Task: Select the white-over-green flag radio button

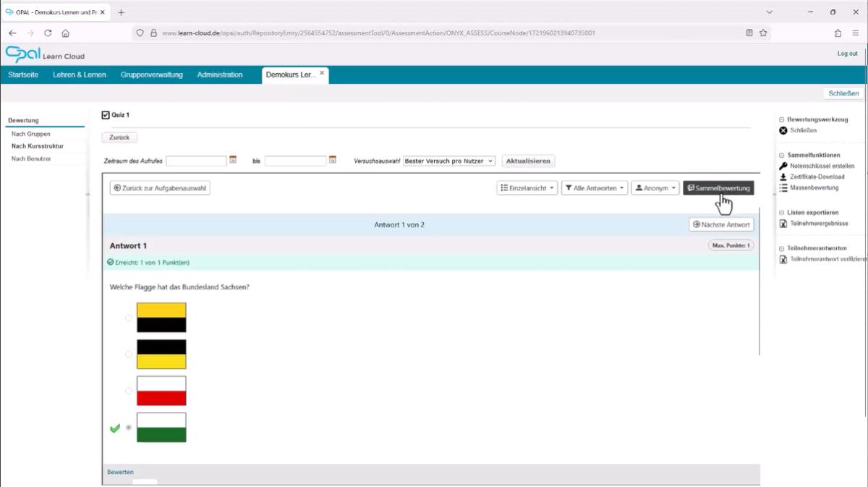Action: 129,428
